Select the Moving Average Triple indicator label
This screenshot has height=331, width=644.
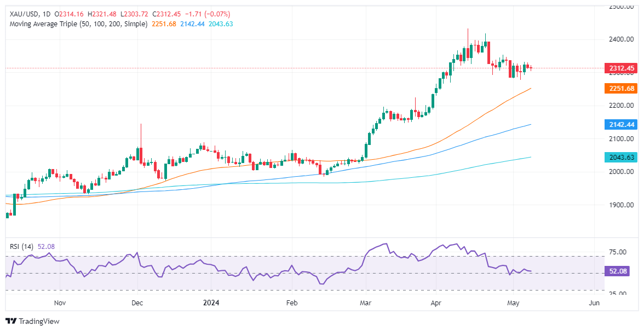coord(78,24)
